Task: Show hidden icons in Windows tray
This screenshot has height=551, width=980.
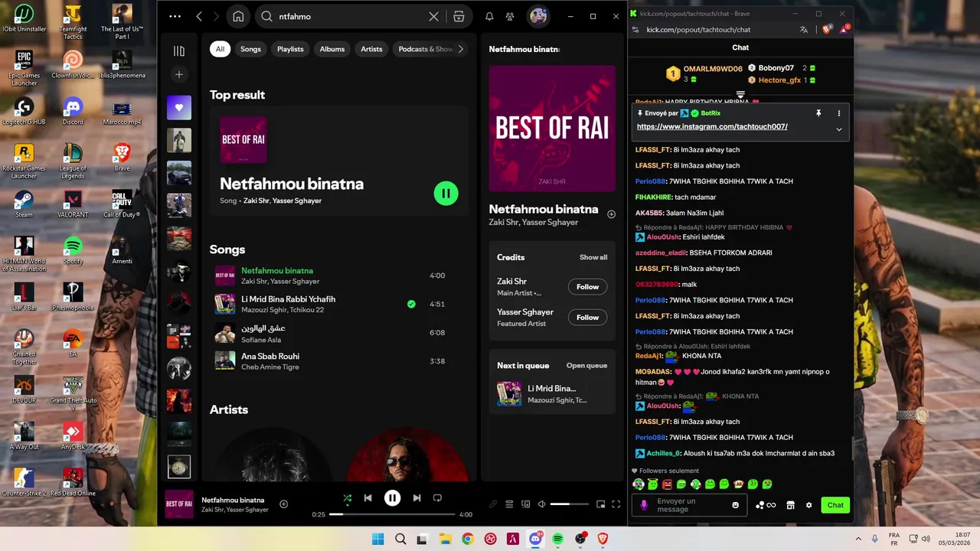Action: point(857,539)
